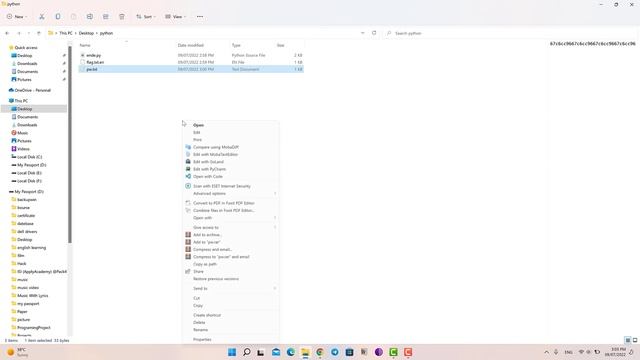Viewport: 640px width, 360px height.
Task: Expand the Advanced options submenu
Action: click(x=231, y=193)
